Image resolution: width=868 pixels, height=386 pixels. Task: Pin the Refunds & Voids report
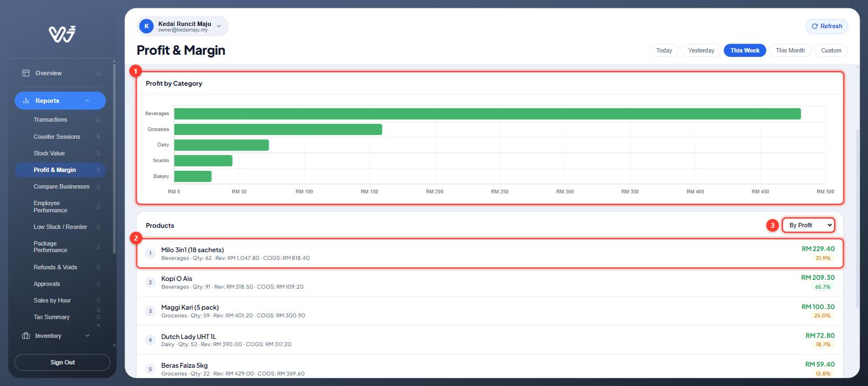click(99, 267)
